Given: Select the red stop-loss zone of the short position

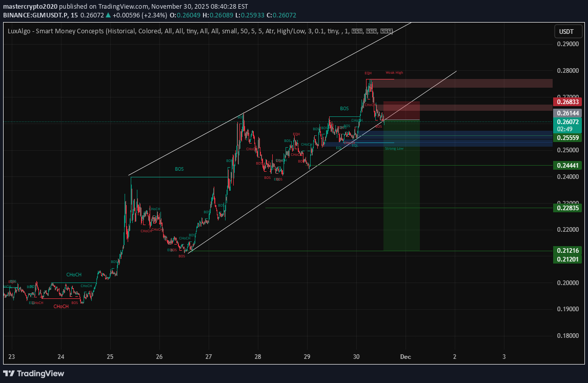Looking at the screenshot, I should [401, 111].
